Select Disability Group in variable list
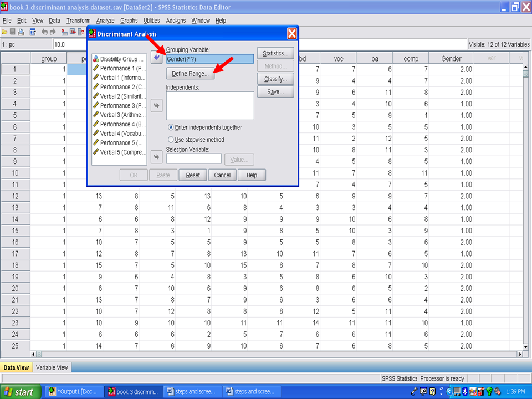 (119, 59)
